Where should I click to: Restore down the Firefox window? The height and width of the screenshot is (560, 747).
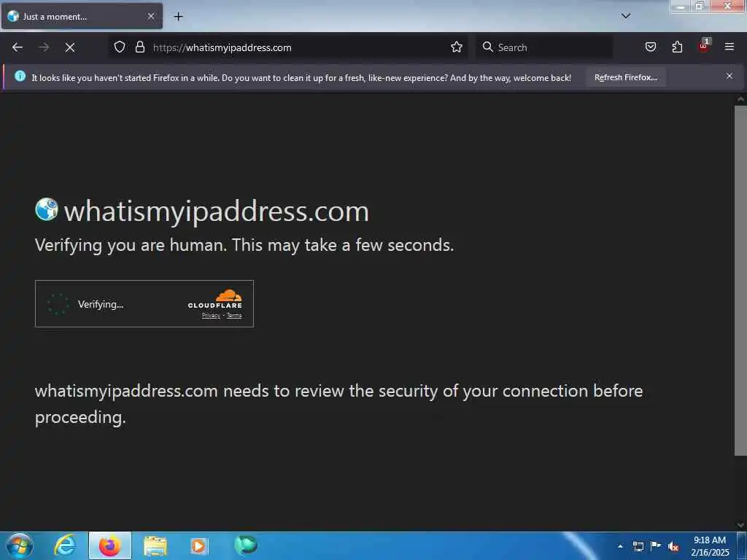(x=699, y=6)
